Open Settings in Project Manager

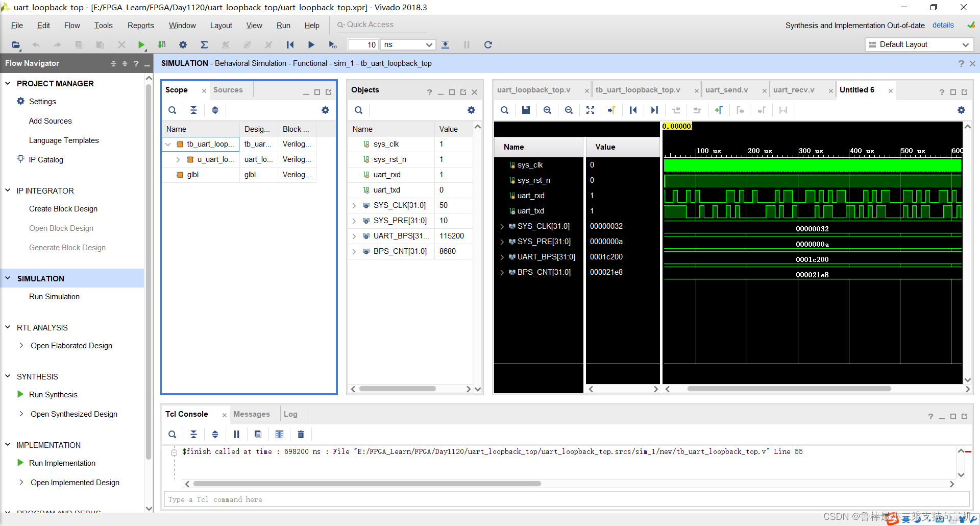pos(42,102)
